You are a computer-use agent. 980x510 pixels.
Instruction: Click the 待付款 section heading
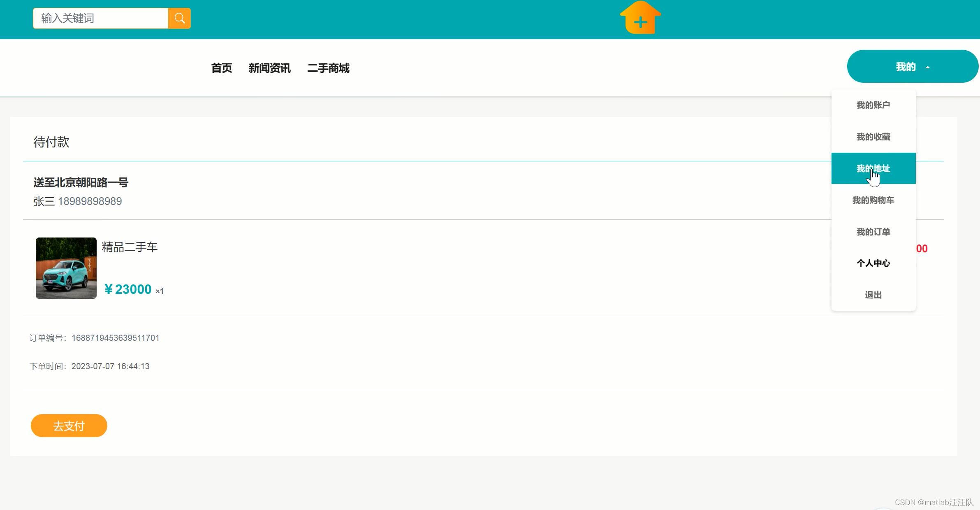tap(51, 142)
